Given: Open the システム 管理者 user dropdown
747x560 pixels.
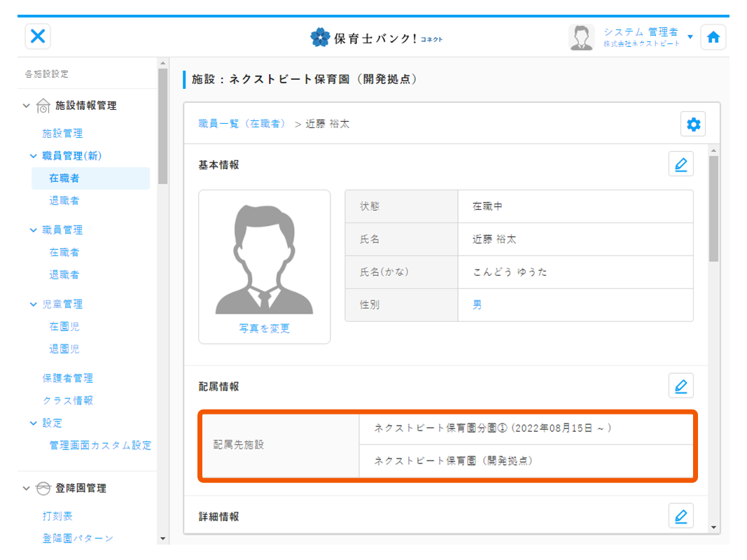Looking at the screenshot, I should [x=690, y=36].
